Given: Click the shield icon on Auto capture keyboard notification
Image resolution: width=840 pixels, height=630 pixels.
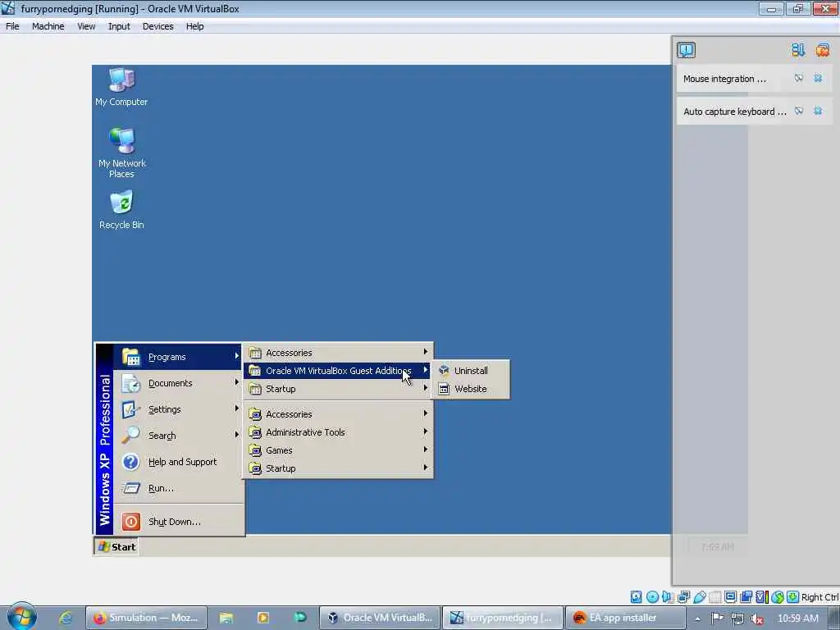Looking at the screenshot, I should (799, 111).
